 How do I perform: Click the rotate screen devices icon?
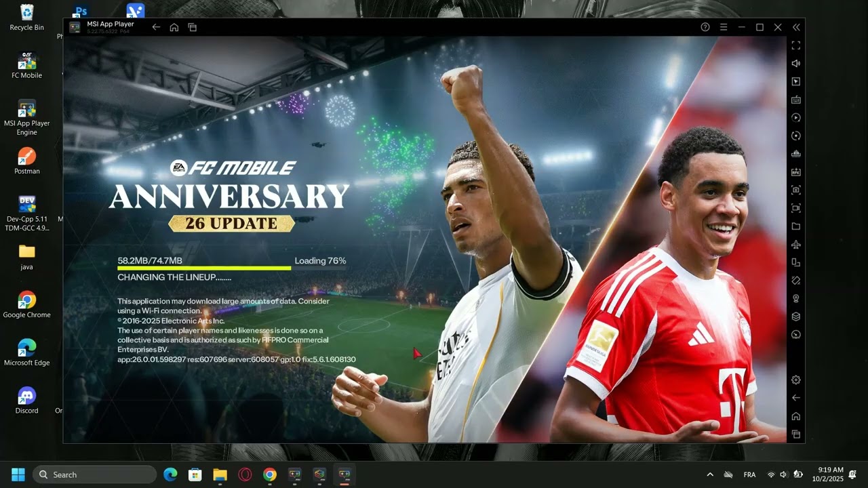[796, 262]
